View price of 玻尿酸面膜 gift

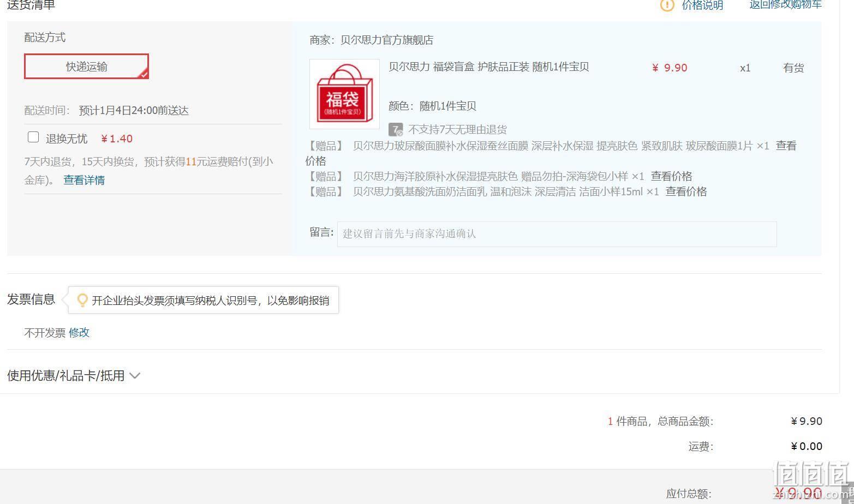(x=786, y=146)
